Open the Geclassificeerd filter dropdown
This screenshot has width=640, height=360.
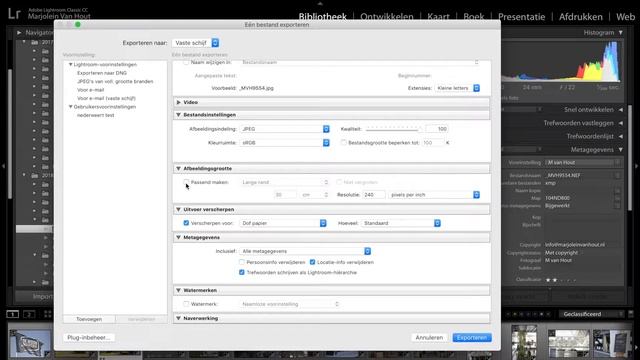tap(592, 314)
